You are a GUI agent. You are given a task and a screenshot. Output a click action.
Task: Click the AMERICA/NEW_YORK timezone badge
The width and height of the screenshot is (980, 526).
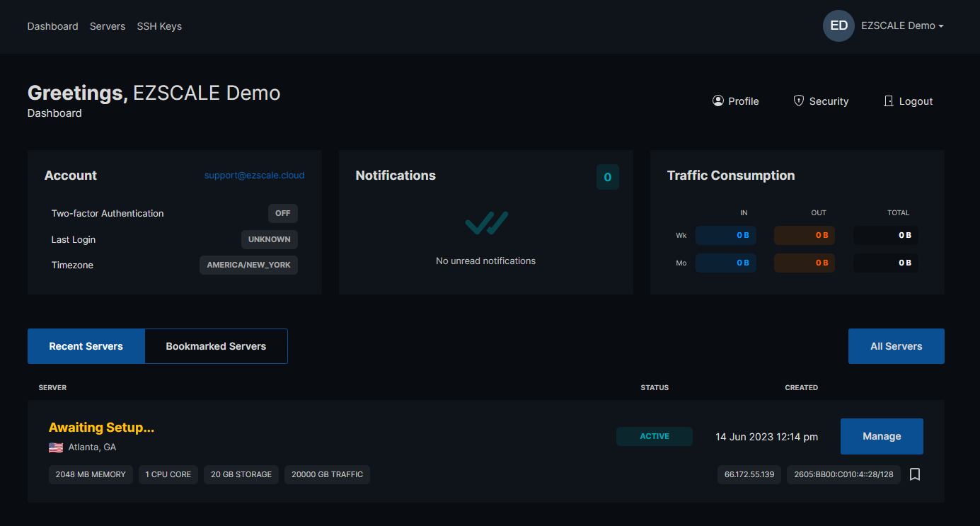pos(249,265)
